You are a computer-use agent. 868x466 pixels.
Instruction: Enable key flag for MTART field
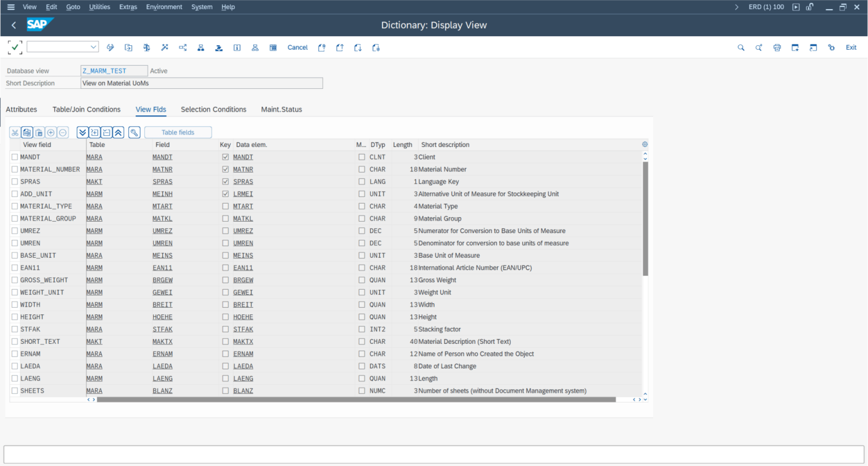(224, 206)
